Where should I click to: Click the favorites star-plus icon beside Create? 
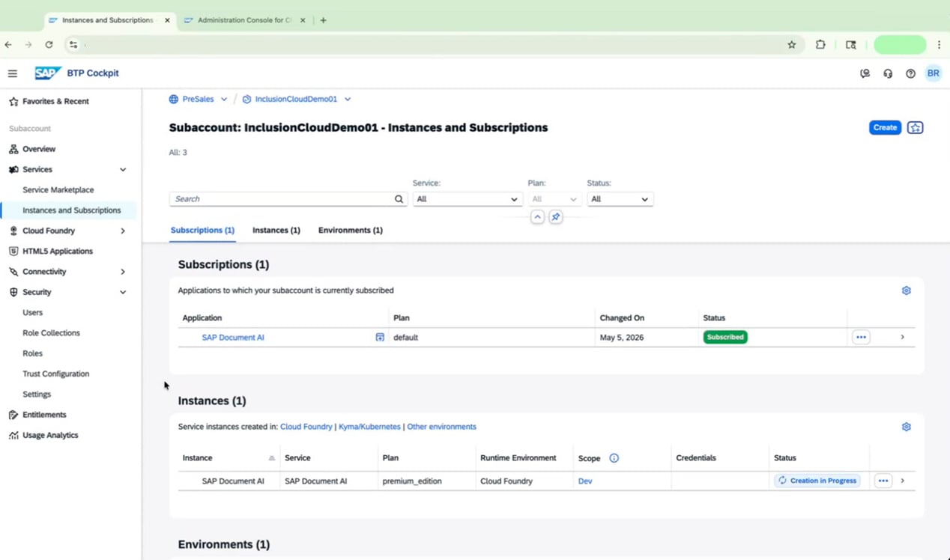(x=915, y=127)
